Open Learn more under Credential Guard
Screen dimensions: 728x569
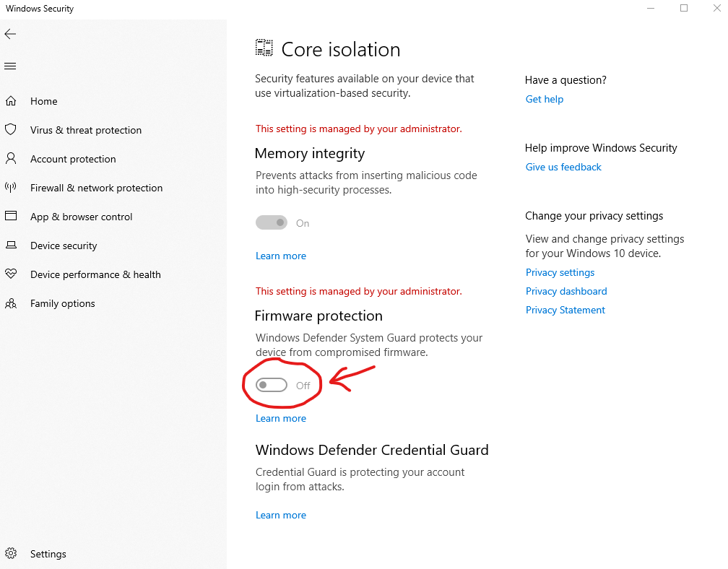point(281,516)
